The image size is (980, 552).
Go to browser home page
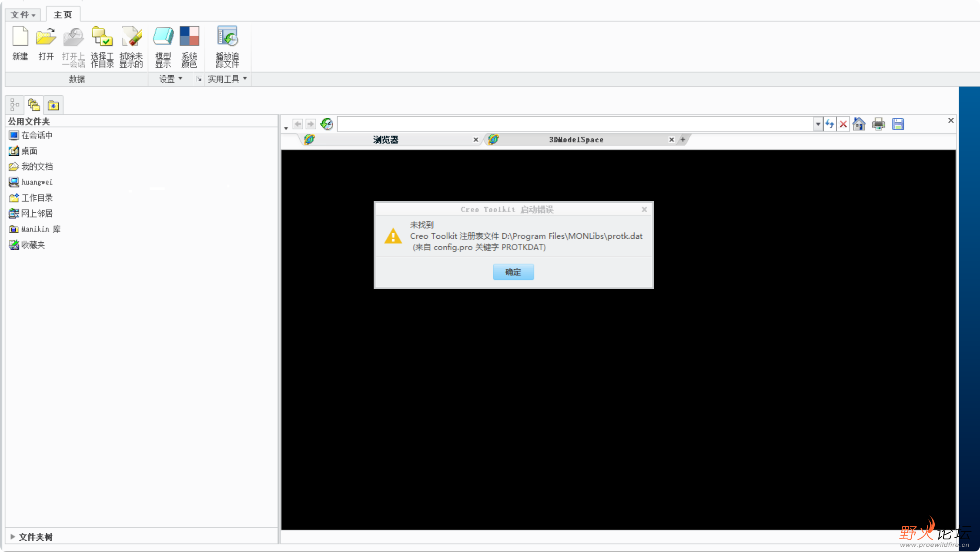click(x=859, y=124)
